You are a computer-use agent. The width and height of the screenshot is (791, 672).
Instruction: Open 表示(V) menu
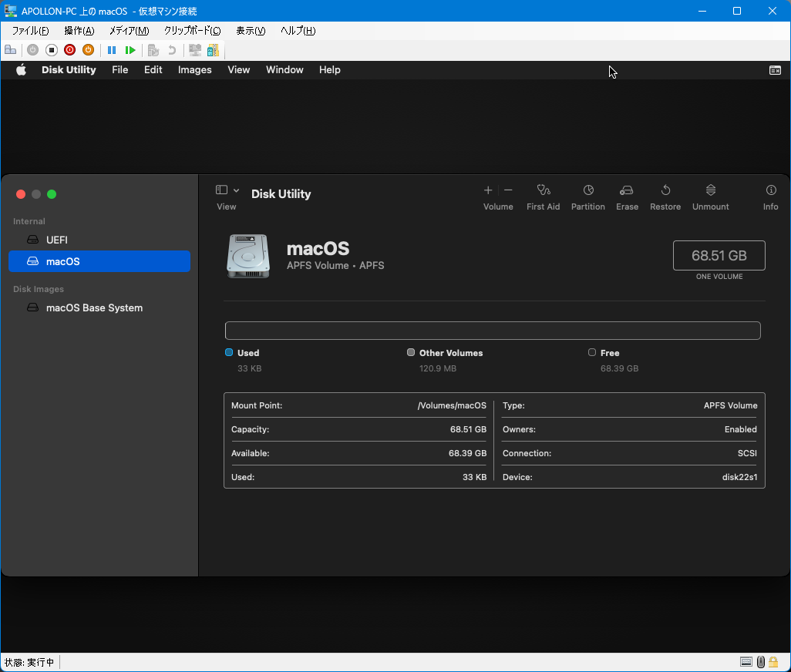(x=251, y=31)
